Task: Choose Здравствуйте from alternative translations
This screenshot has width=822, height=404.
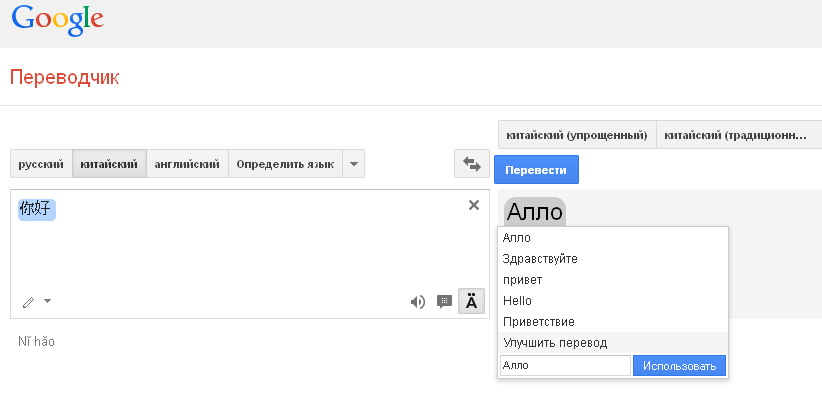Action: (x=541, y=259)
